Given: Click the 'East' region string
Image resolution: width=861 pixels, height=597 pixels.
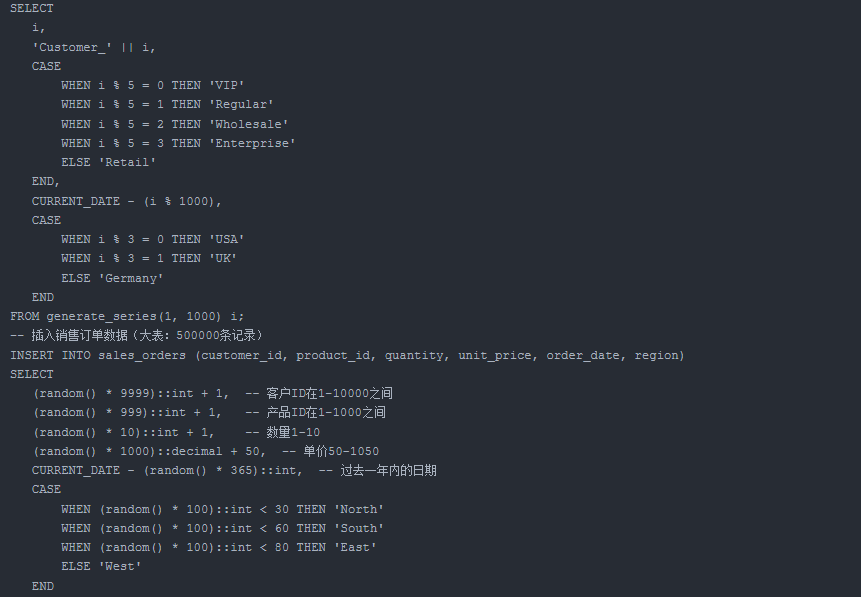Looking at the screenshot, I should click(350, 547).
